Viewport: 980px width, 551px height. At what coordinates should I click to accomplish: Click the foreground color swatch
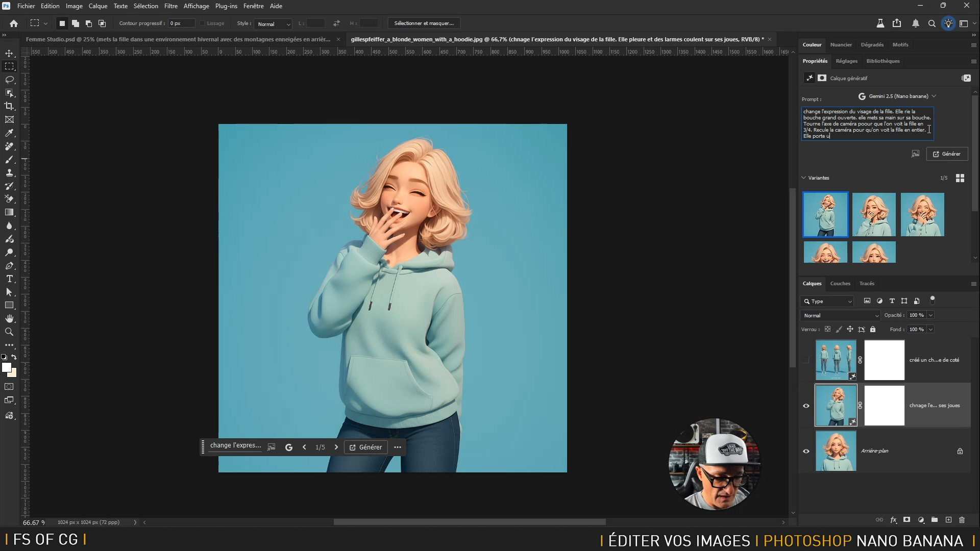[6, 368]
